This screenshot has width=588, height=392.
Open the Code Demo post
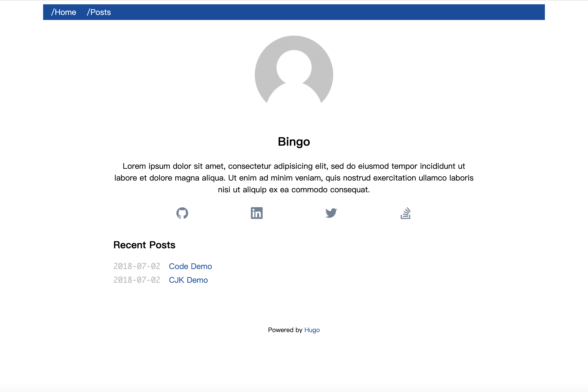190,266
